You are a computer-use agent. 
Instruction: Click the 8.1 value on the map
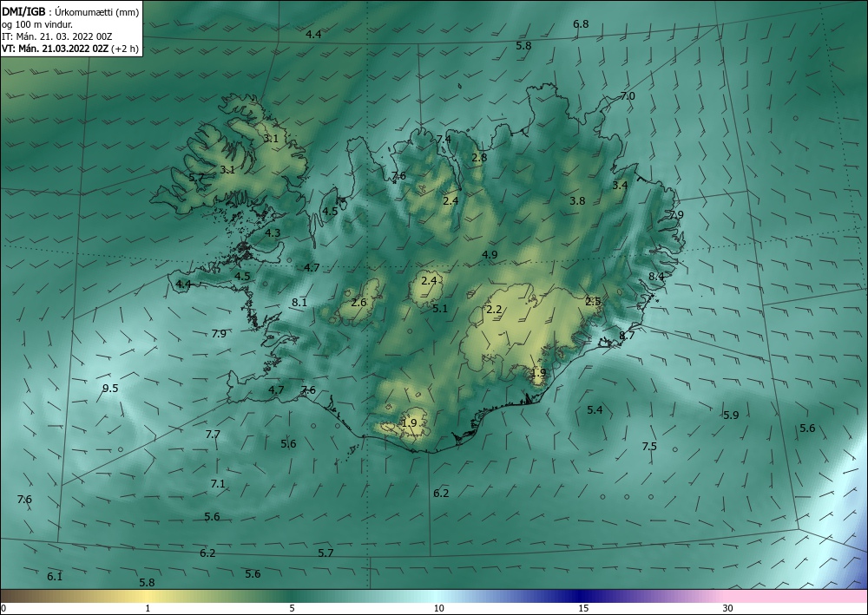(299, 303)
